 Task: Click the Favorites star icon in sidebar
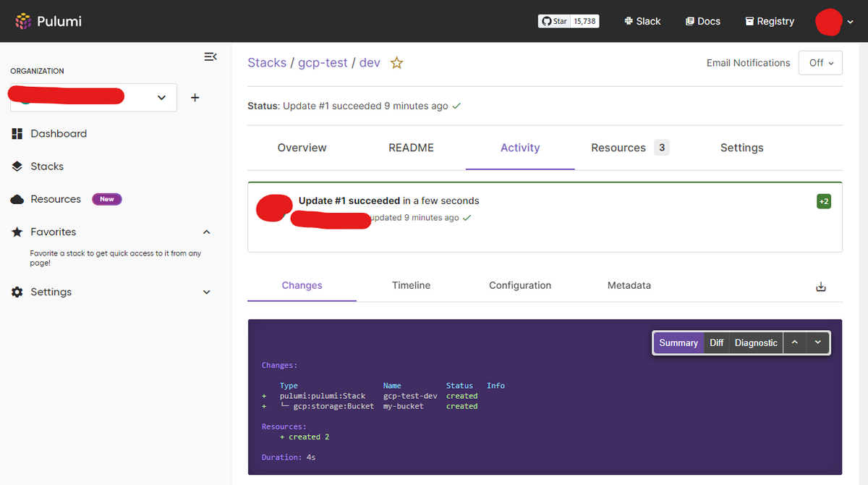coord(17,232)
